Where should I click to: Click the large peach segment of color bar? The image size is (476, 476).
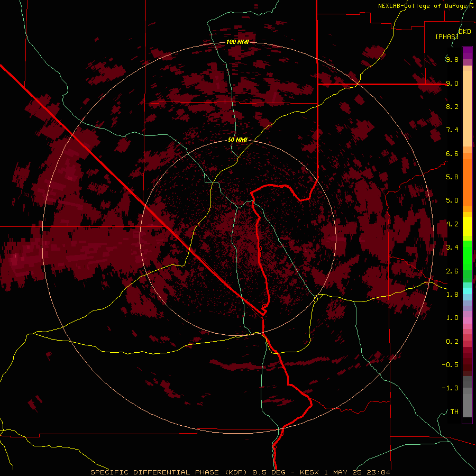tap(467, 108)
